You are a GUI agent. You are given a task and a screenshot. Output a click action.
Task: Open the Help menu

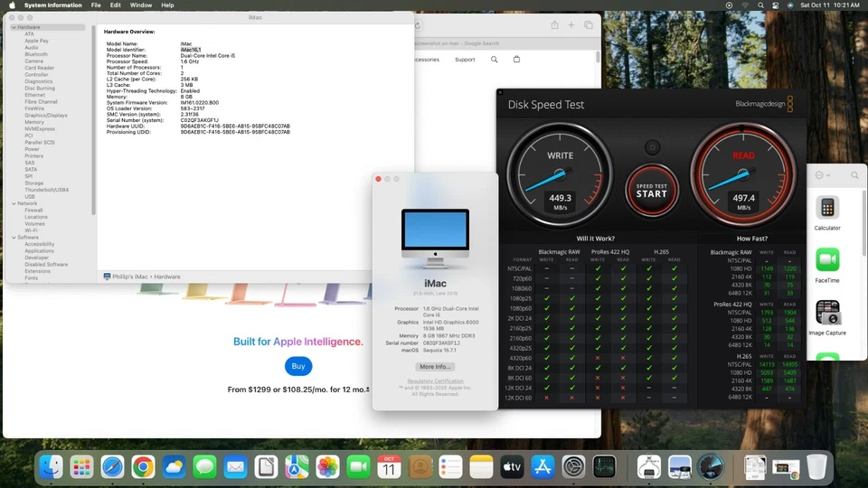(167, 5)
